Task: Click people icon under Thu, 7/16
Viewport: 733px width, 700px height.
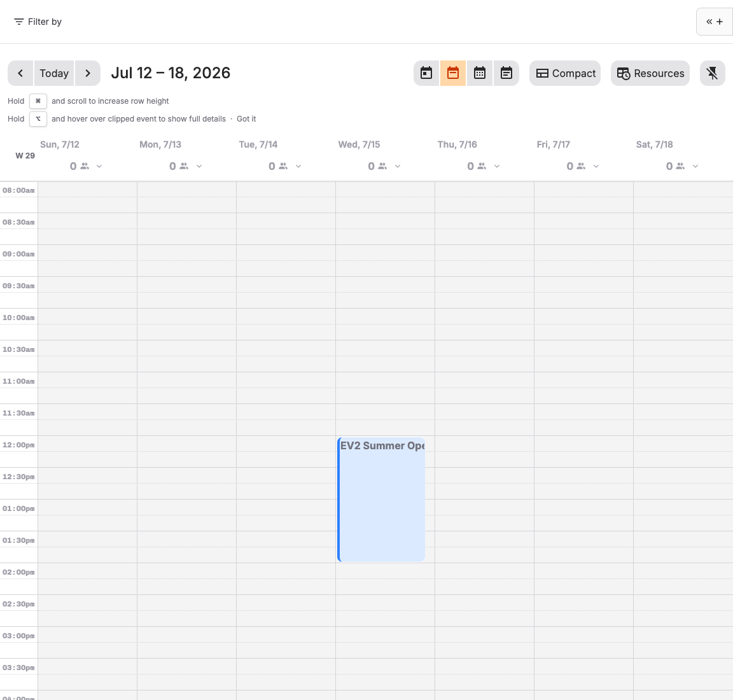Action: [x=482, y=166]
